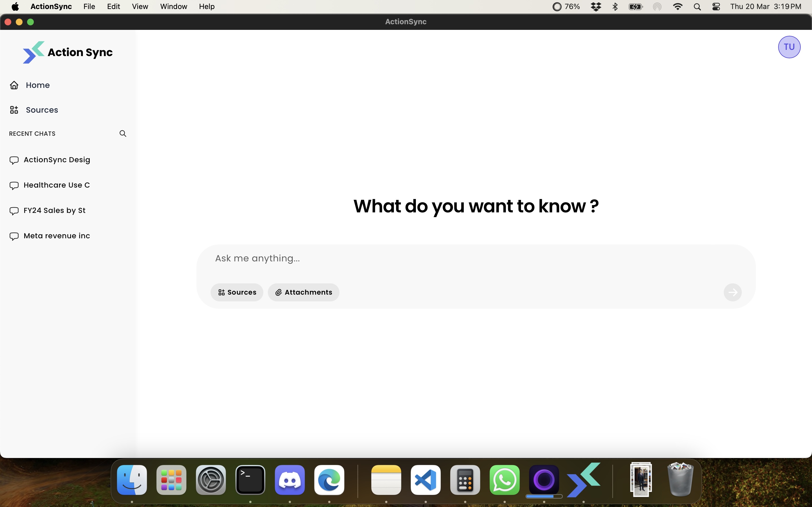The height and width of the screenshot is (507, 812).
Task: Click the send arrow button
Action: pos(732,292)
